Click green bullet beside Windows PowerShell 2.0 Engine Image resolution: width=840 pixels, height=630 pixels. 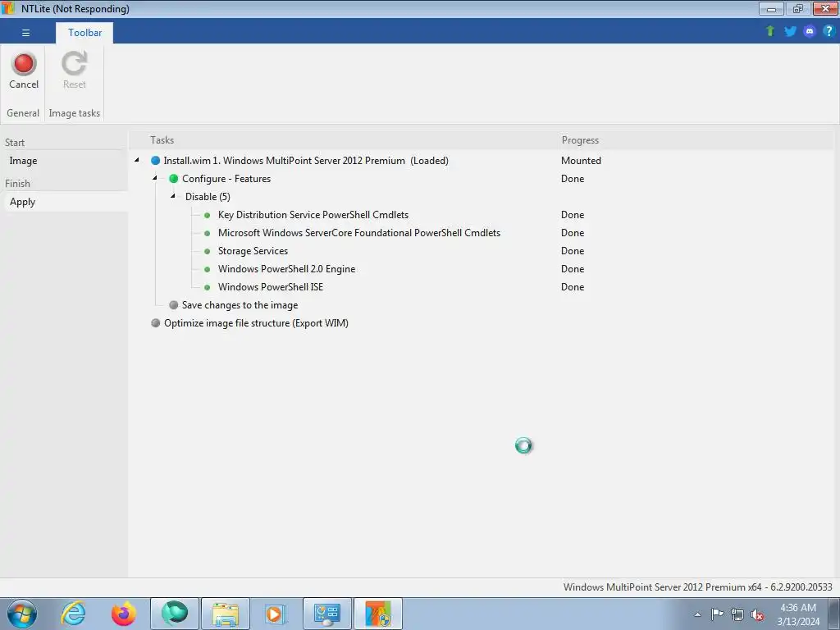[x=208, y=269]
